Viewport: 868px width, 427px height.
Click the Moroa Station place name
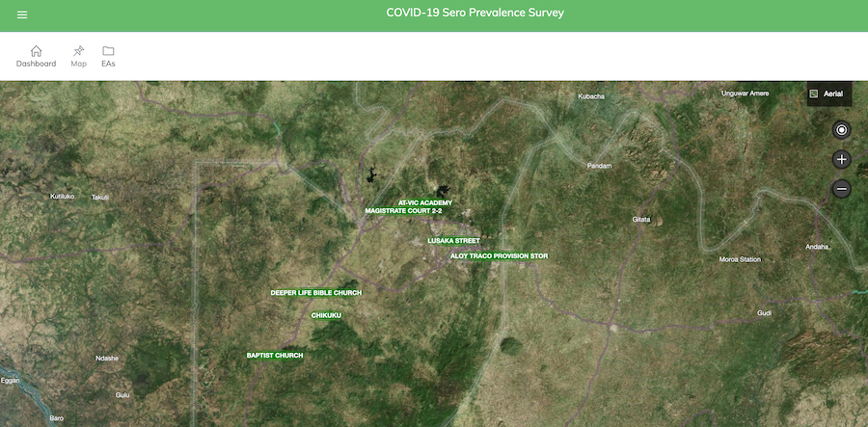pos(740,259)
